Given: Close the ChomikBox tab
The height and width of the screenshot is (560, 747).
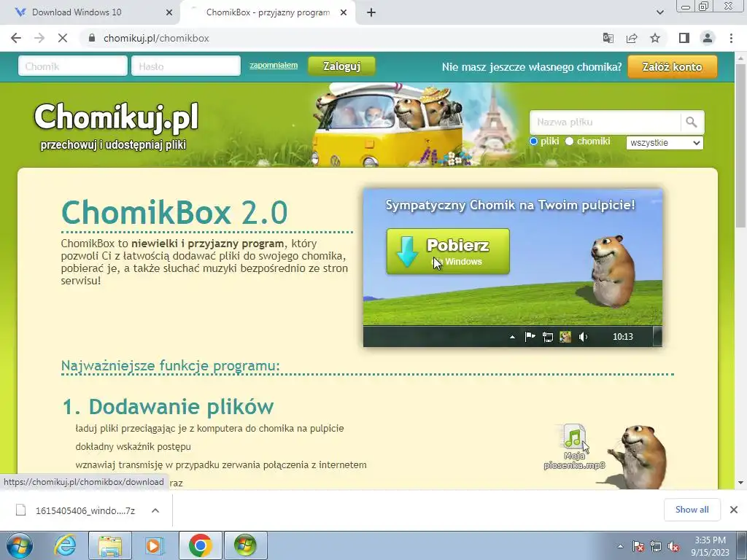Looking at the screenshot, I should click(x=344, y=12).
